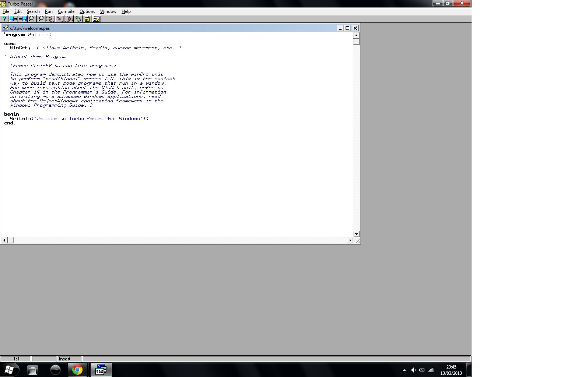
Task: Click the Compile toolbar icon
Action: tap(87, 19)
